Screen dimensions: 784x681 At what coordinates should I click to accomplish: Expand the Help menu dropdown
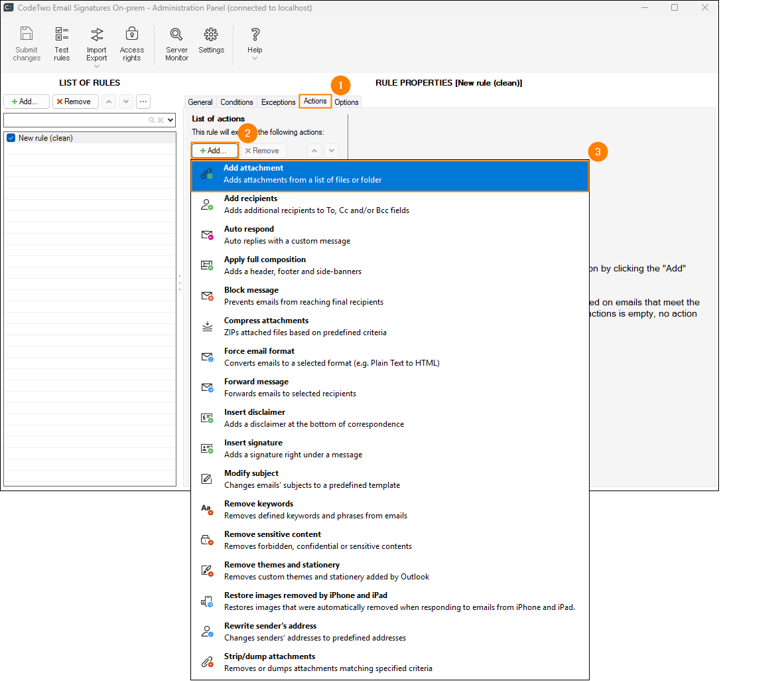[x=255, y=58]
